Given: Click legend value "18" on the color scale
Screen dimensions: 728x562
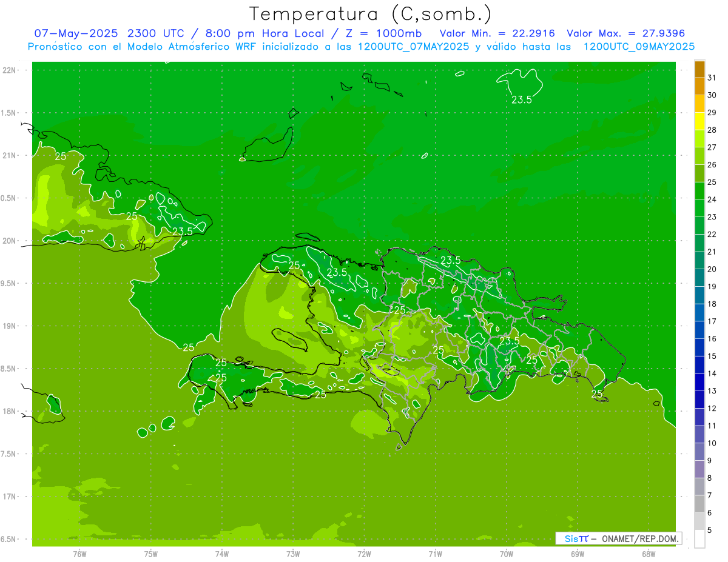Looking at the screenshot, I should 712,304.
